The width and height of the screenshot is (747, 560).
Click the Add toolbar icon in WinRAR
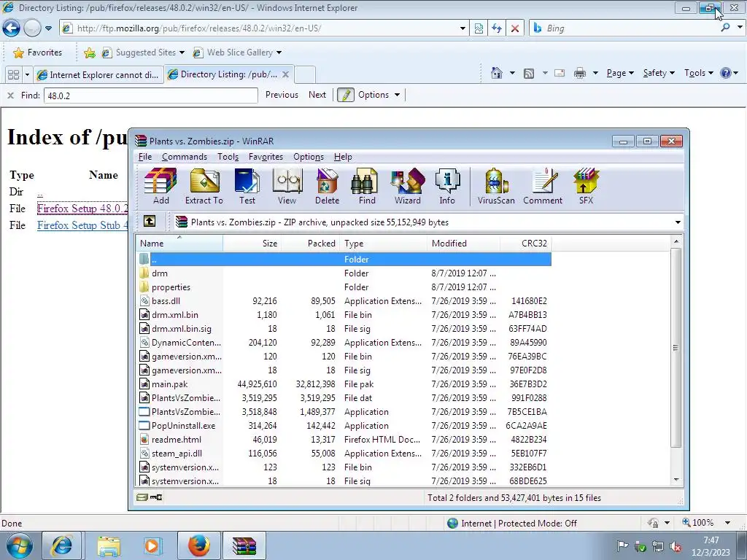click(x=160, y=186)
